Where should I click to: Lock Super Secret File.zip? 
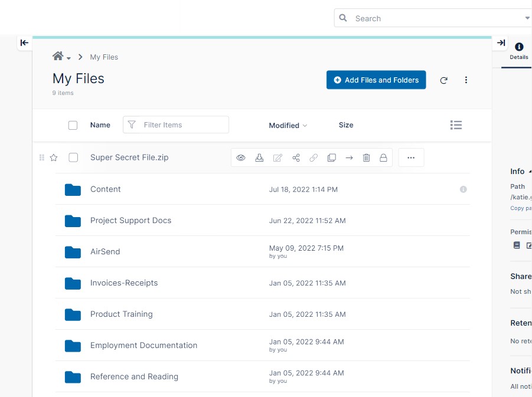coord(383,158)
